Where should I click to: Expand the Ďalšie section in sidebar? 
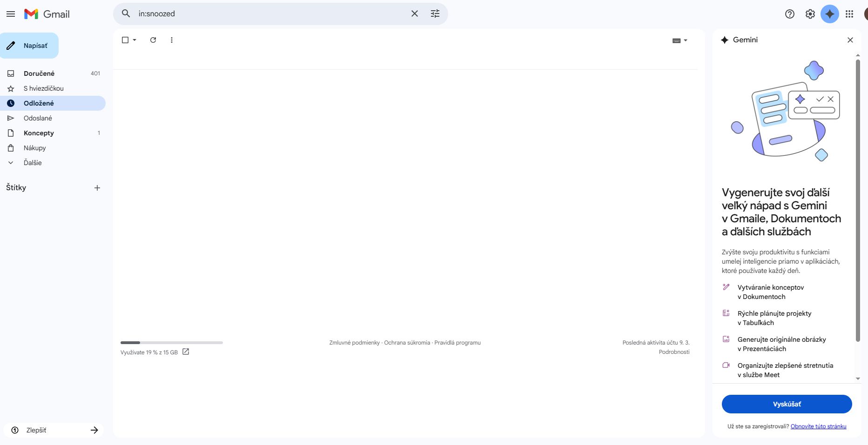pyautogui.click(x=33, y=163)
